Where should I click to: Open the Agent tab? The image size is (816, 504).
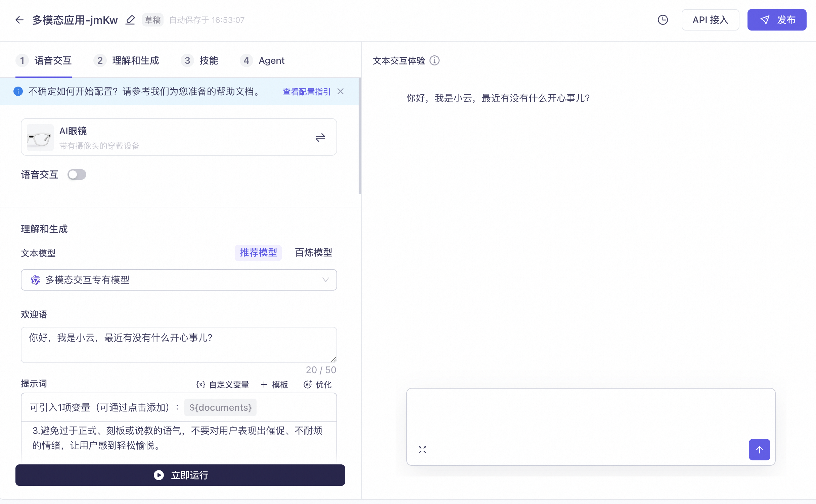(263, 61)
